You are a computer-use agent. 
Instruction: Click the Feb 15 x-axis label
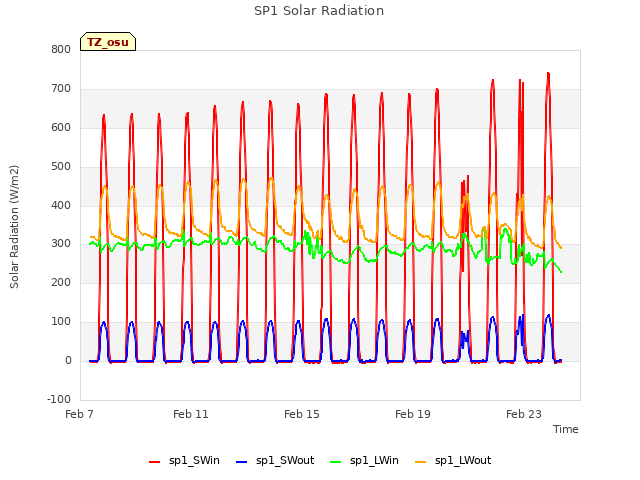(x=302, y=414)
